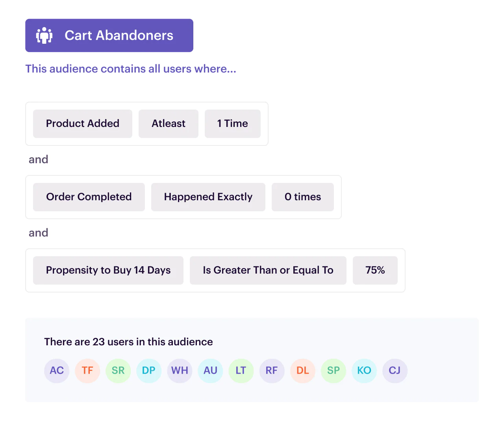
Task: Click the Cart Abandoners title banner
Action: (109, 35)
